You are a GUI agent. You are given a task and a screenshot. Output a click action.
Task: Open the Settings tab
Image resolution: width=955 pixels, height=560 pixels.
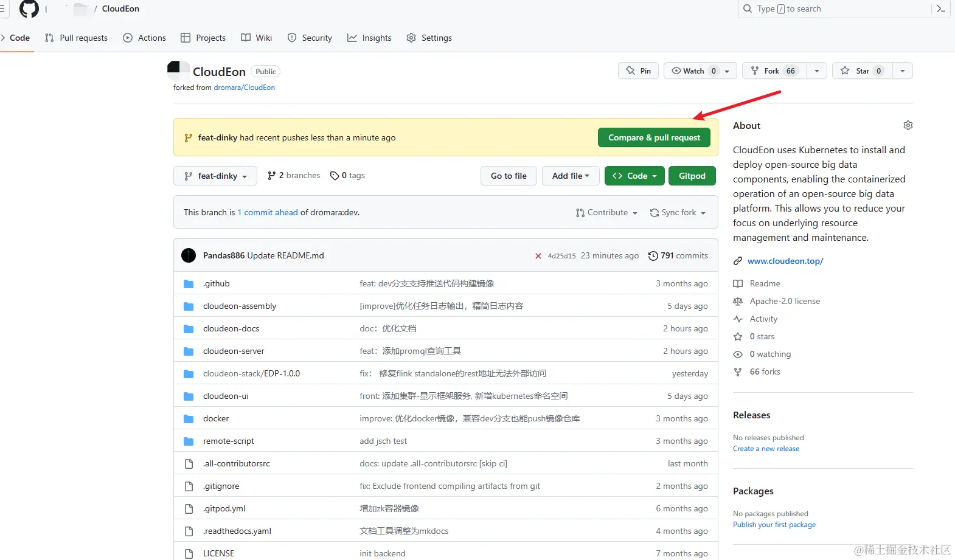pyautogui.click(x=429, y=38)
